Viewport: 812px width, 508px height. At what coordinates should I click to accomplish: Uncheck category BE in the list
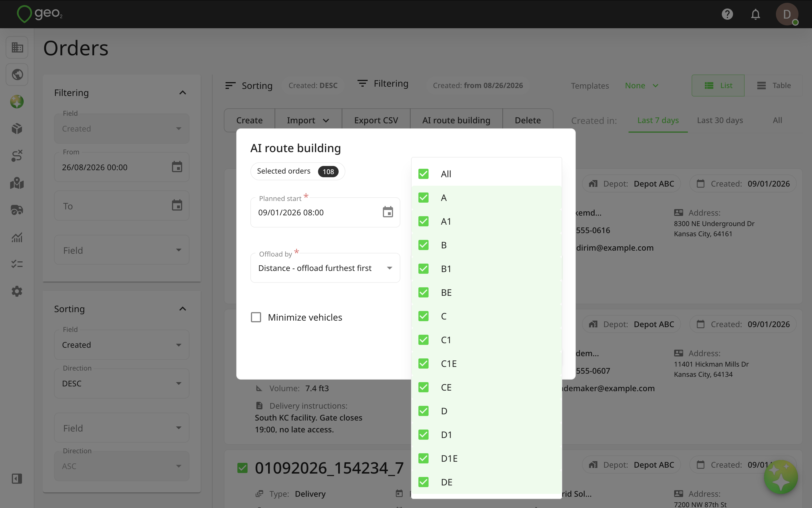tap(423, 292)
